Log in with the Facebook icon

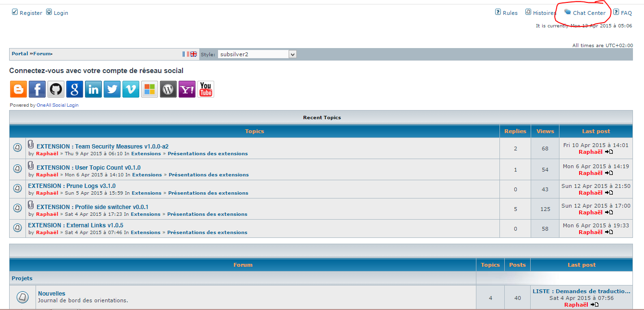[37, 89]
